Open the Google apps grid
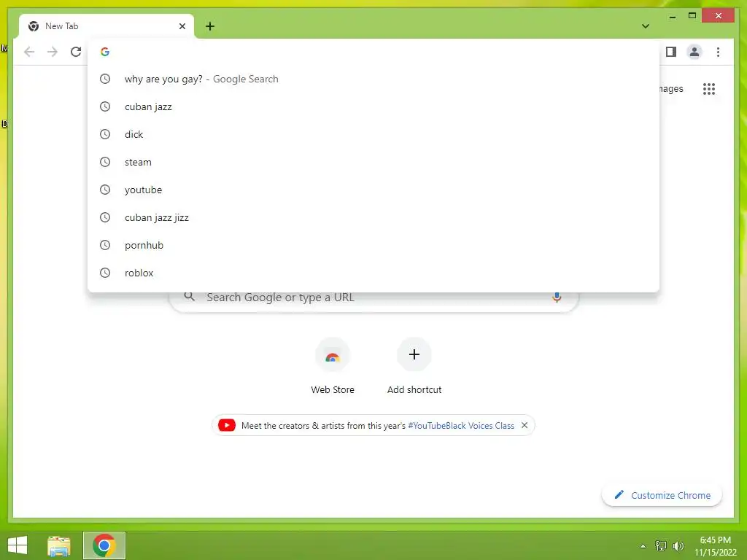Viewport: 747px width, 560px height. pos(708,88)
